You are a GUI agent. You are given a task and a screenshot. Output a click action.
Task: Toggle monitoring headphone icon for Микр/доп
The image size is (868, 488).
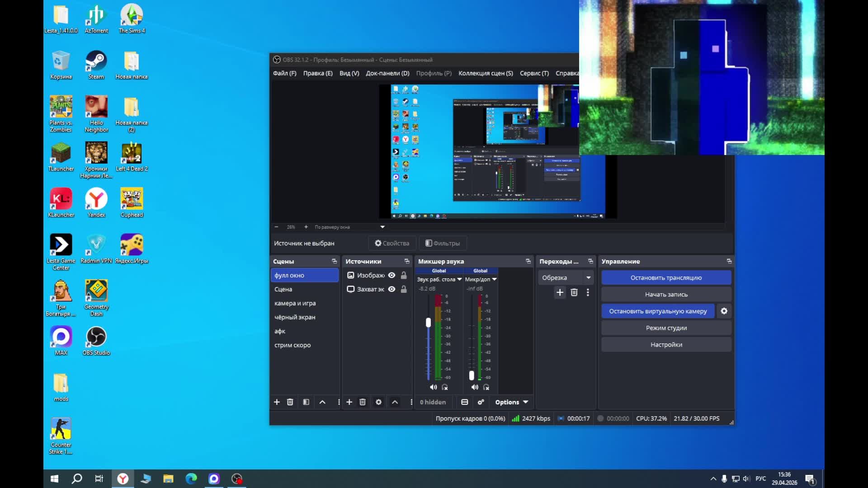486,387
